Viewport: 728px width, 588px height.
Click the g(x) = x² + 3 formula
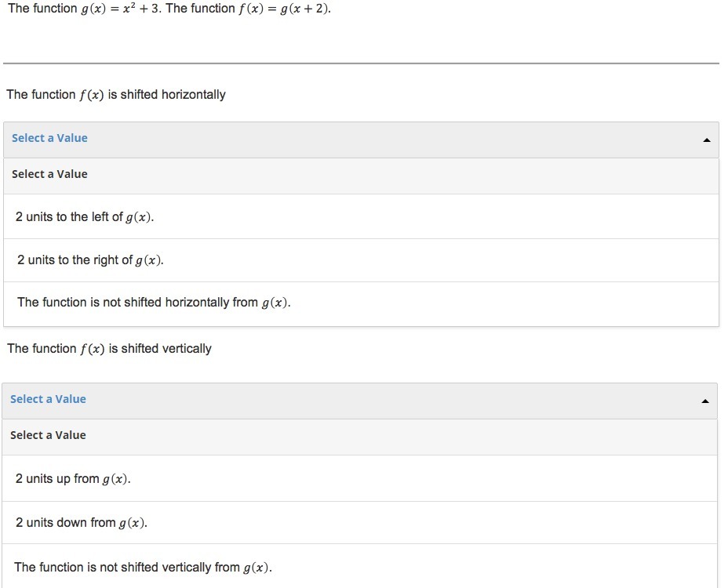pyautogui.click(x=117, y=9)
